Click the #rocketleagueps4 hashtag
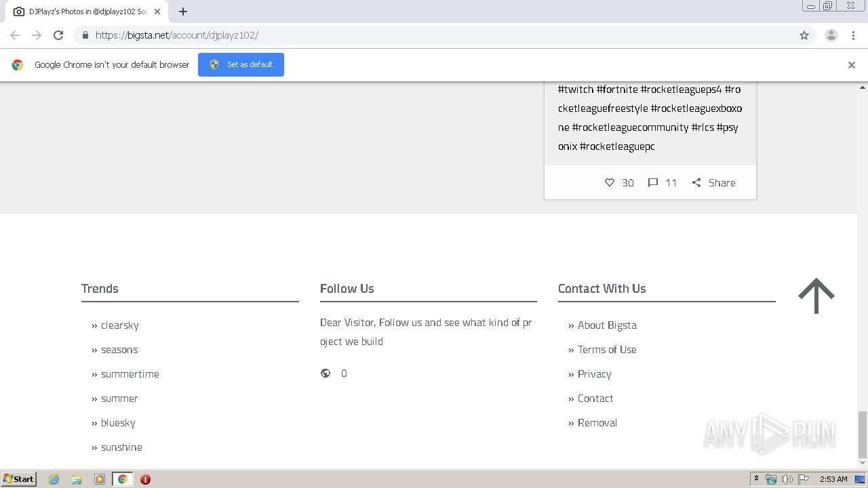This screenshot has width=868, height=488. pos(681,89)
